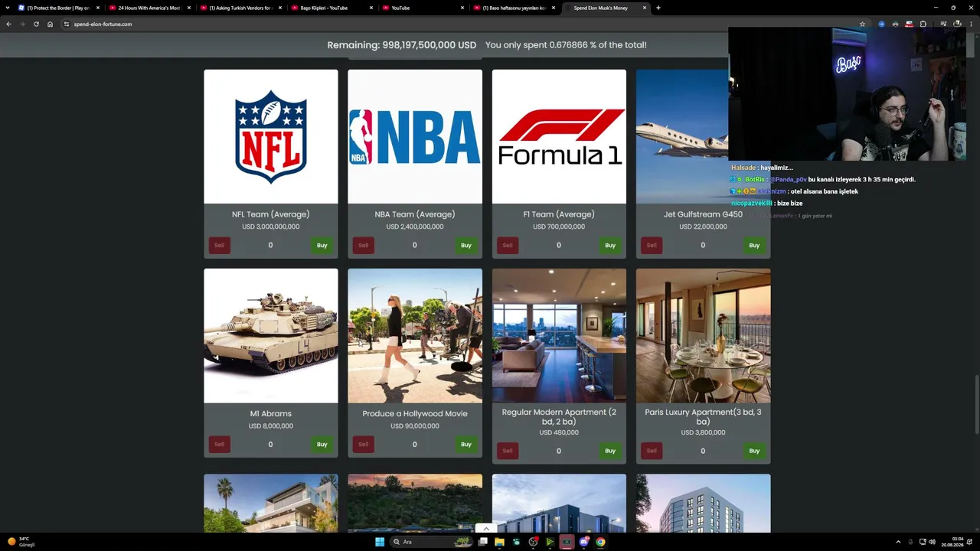Screen dimensions: 980x551
Task: Open the weather widget showing 34°C
Action: tap(21, 542)
